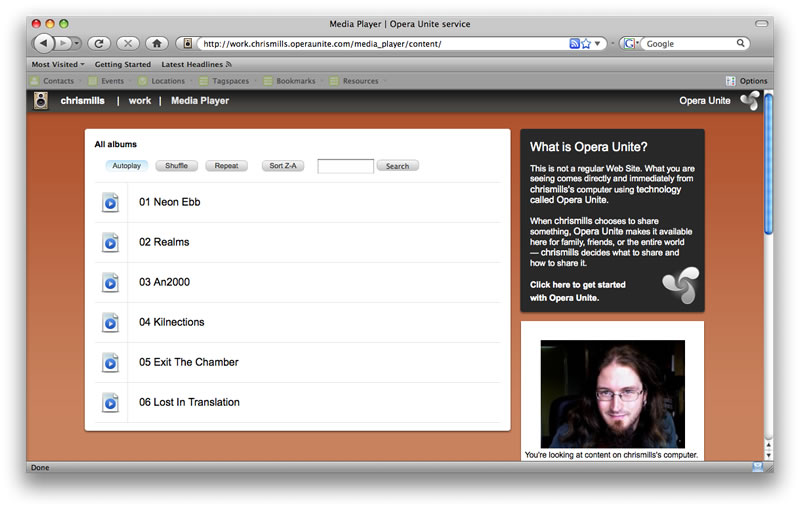The image size is (800, 509).
Task: Click the track search text field
Action: click(345, 166)
